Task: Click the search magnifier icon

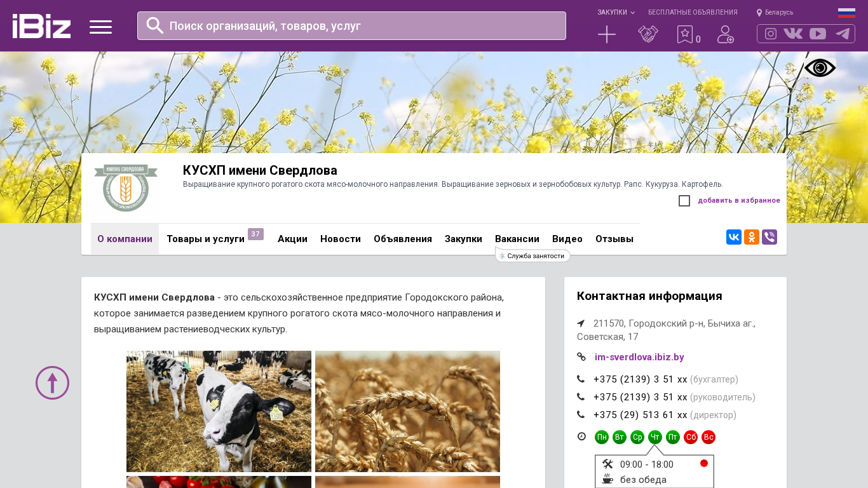Action: pyautogui.click(x=155, y=25)
